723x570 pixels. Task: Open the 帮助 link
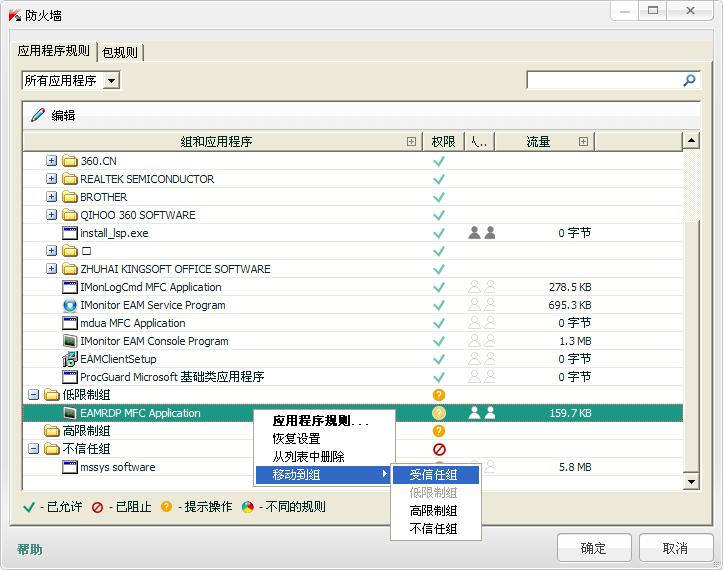coord(30,549)
